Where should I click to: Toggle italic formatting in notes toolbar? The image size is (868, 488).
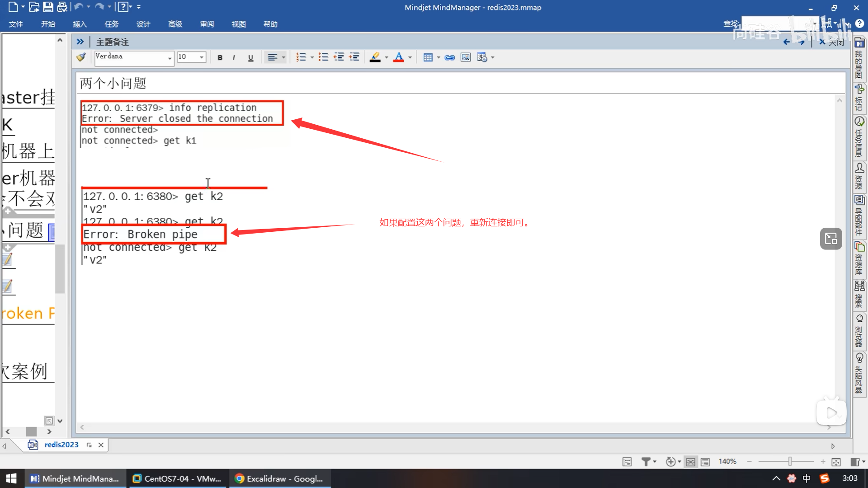point(234,57)
